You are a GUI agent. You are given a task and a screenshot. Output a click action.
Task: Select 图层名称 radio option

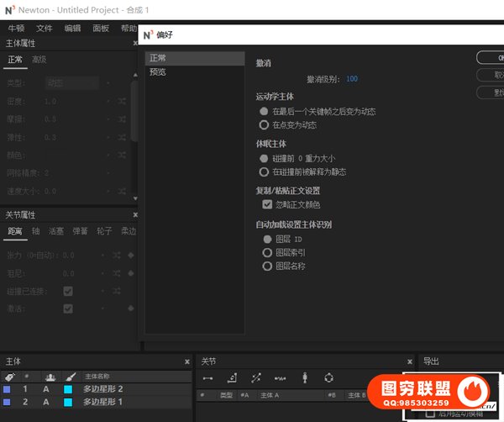267,266
